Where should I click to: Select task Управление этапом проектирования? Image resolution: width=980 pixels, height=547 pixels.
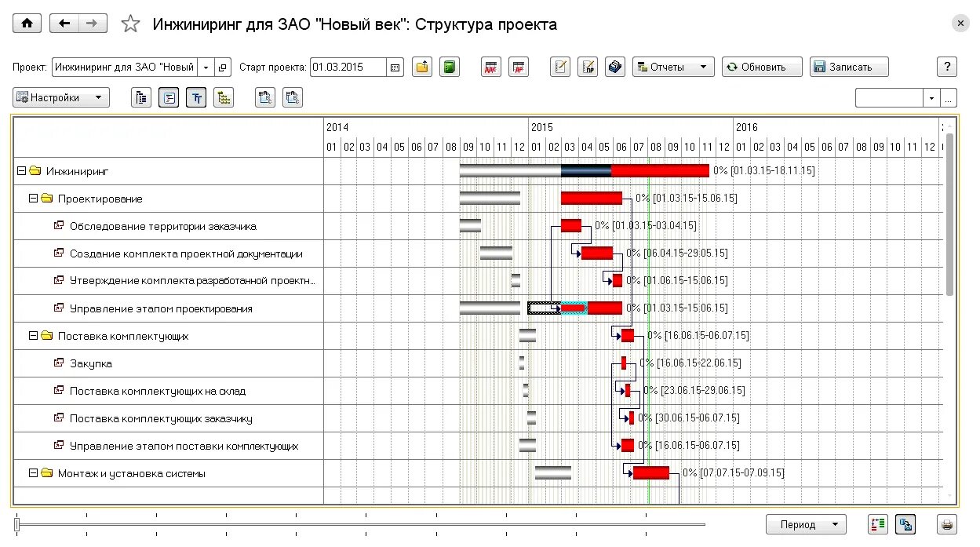coord(161,308)
